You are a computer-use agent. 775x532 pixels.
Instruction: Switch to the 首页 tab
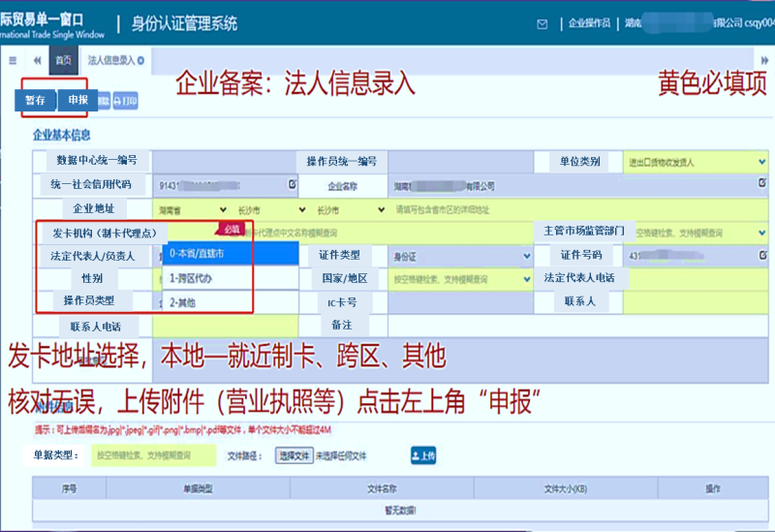tap(63, 60)
